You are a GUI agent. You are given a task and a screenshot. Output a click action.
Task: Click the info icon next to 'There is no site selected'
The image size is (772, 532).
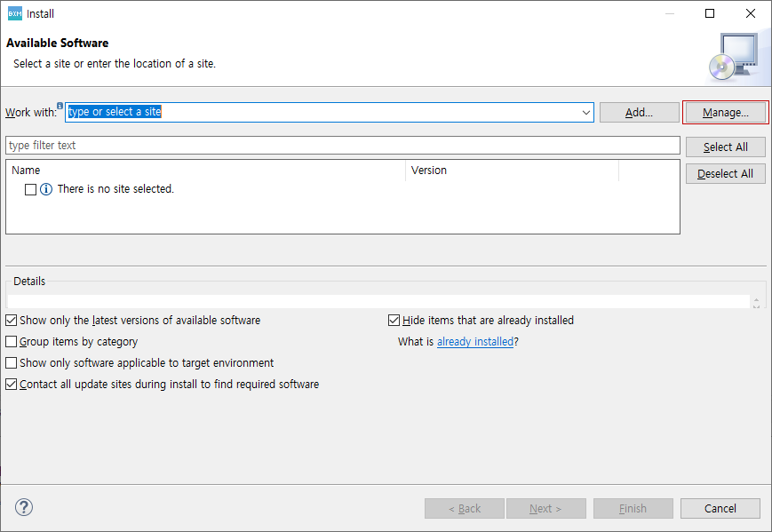[x=46, y=189]
